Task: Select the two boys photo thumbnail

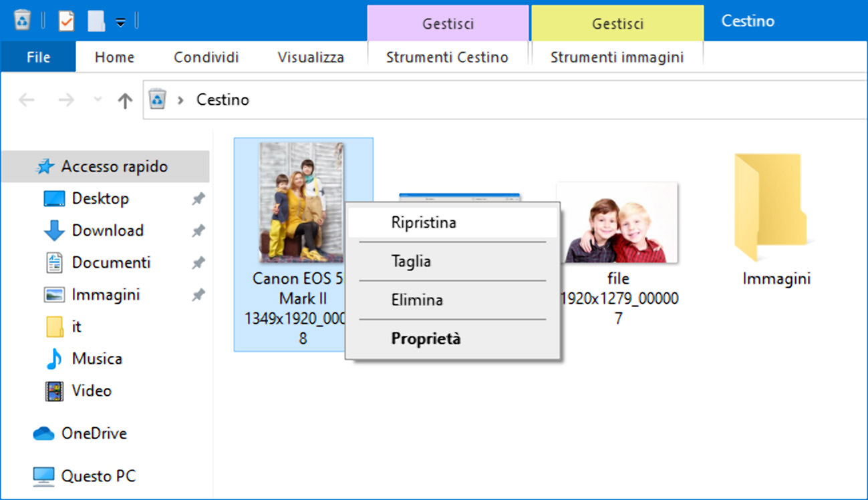Action: click(617, 224)
